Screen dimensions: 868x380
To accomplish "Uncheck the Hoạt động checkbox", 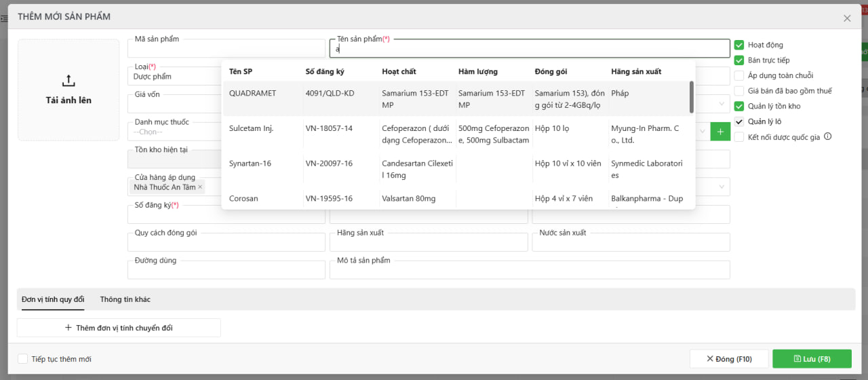I will 739,45.
